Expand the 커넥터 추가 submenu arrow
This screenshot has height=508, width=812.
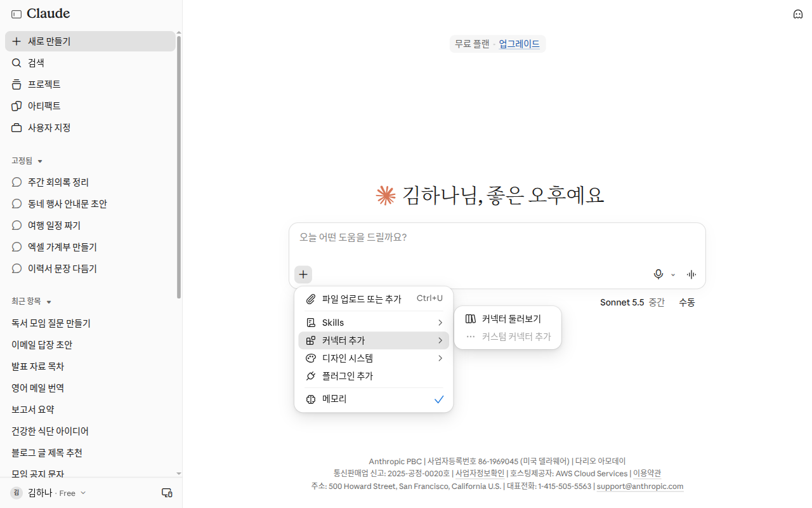(x=440, y=340)
